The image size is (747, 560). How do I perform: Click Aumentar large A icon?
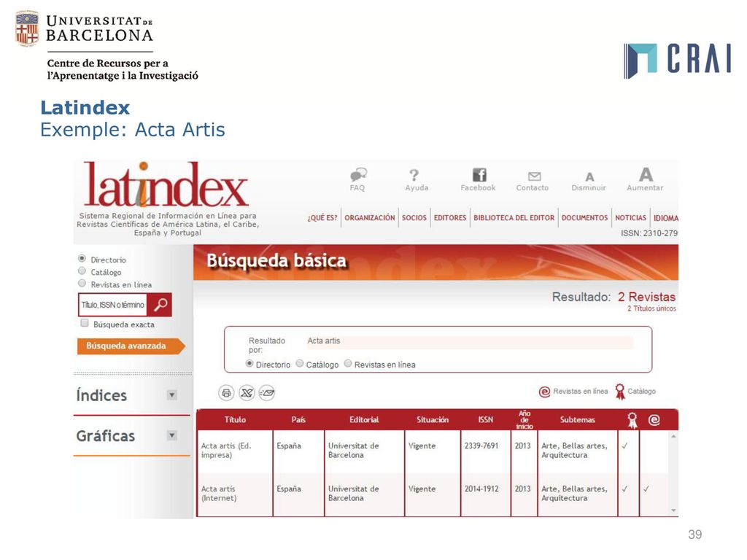[x=646, y=174]
